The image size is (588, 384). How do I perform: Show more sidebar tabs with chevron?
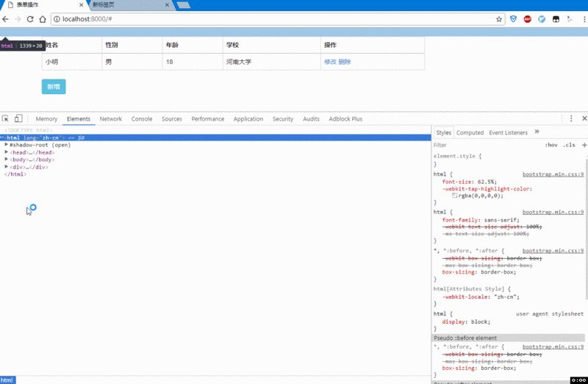click(537, 132)
